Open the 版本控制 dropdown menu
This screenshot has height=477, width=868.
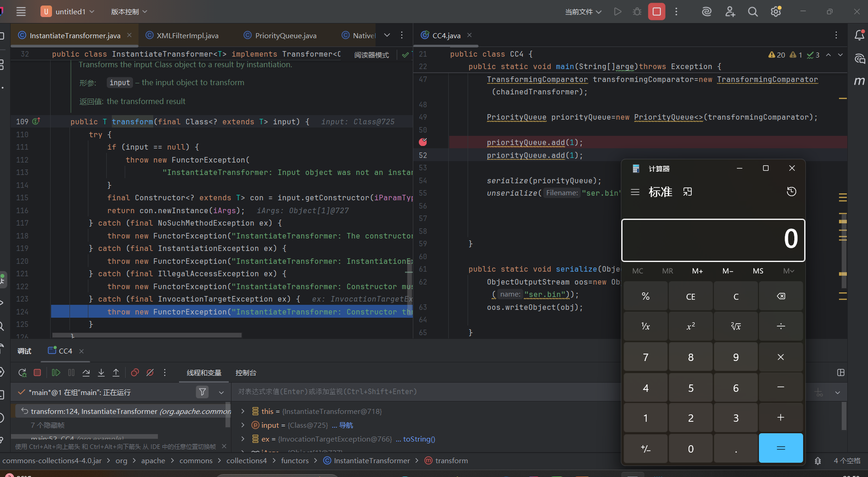(129, 12)
